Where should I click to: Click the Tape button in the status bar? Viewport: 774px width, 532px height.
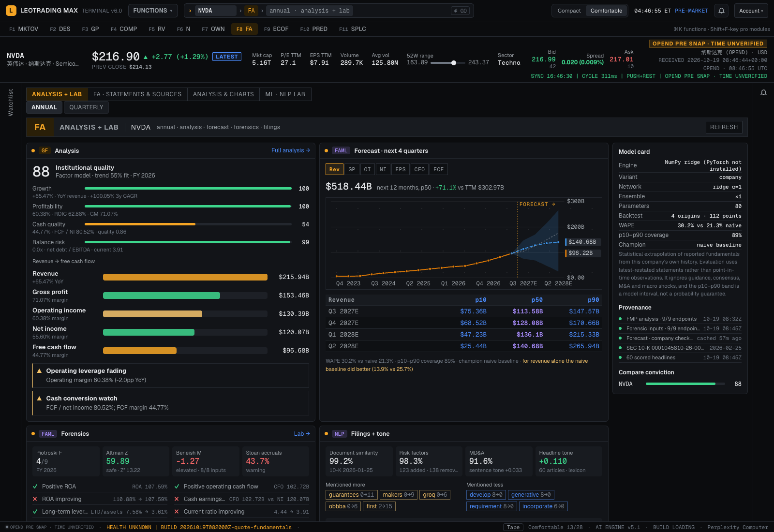pos(513,527)
